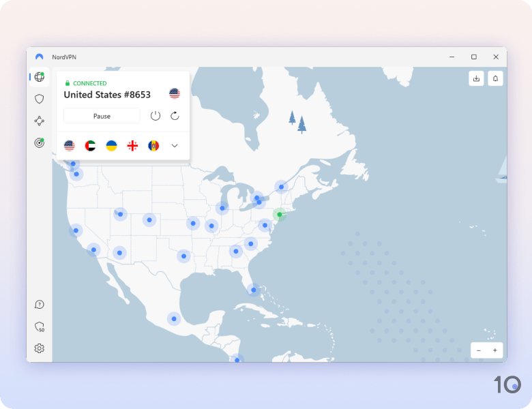Select the Georgia flag in recents
Image resolution: width=532 pixels, height=409 pixels.
coord(132,146)
